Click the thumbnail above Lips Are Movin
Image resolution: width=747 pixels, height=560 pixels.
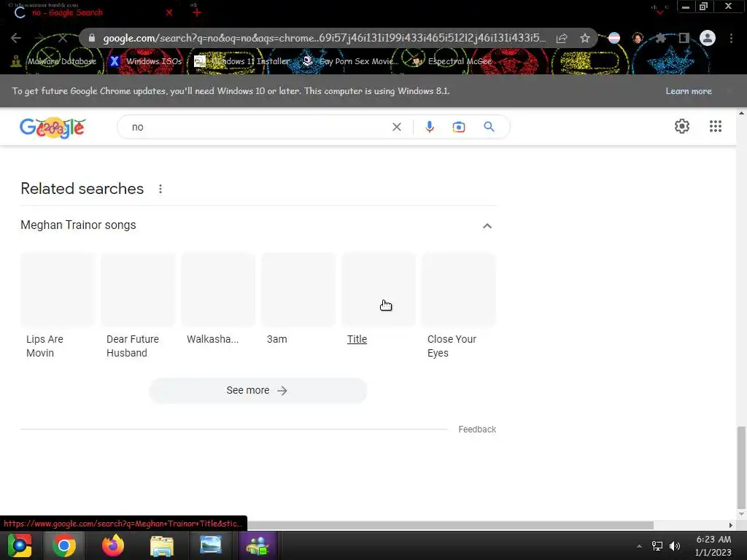[58, 289]
